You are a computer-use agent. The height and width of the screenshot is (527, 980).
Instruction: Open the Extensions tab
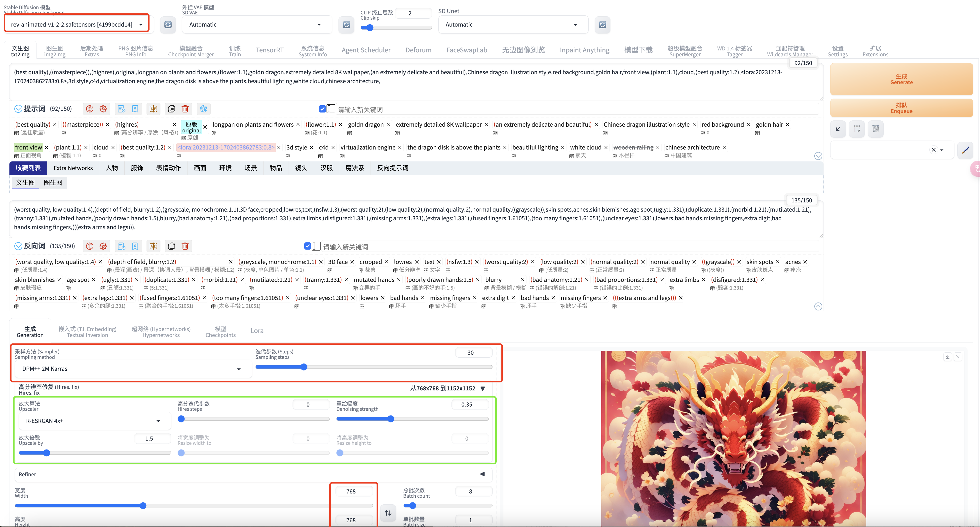(875, 51)
